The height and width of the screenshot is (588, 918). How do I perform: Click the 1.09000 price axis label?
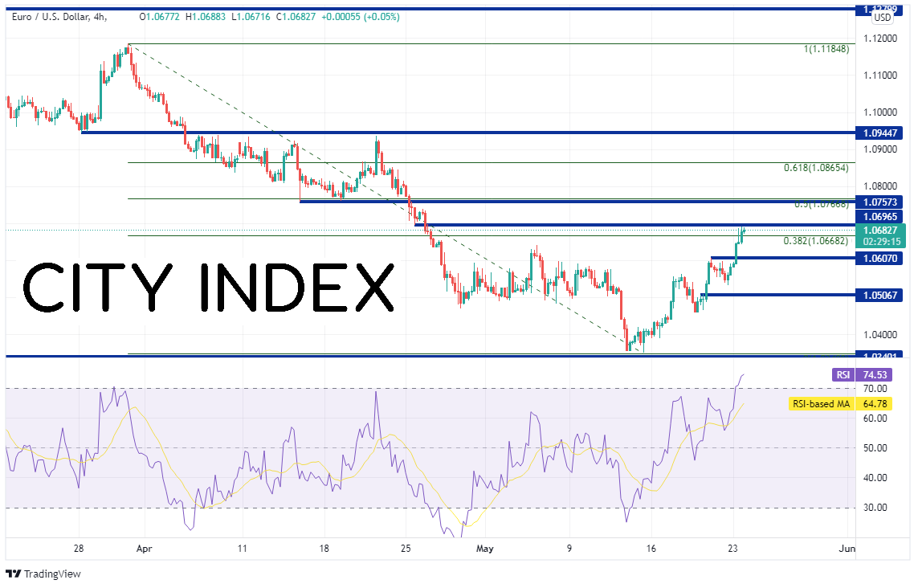click(x=880, y=149)
